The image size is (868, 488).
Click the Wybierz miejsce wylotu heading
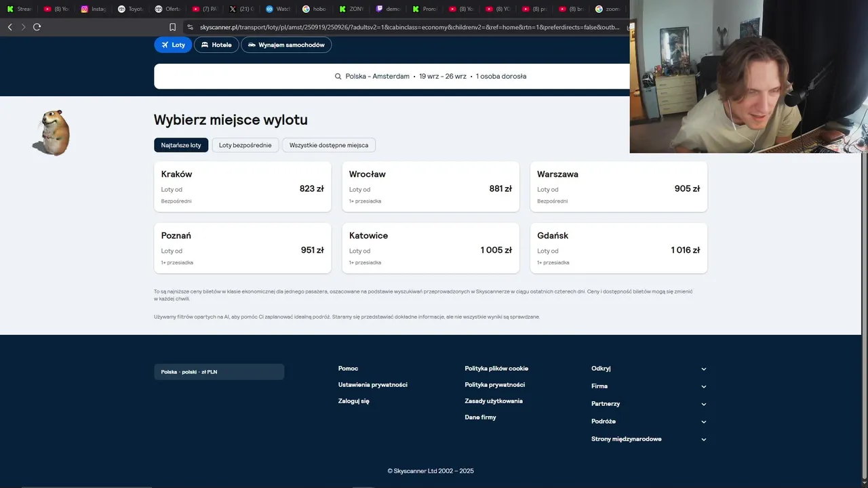[231, 120]
